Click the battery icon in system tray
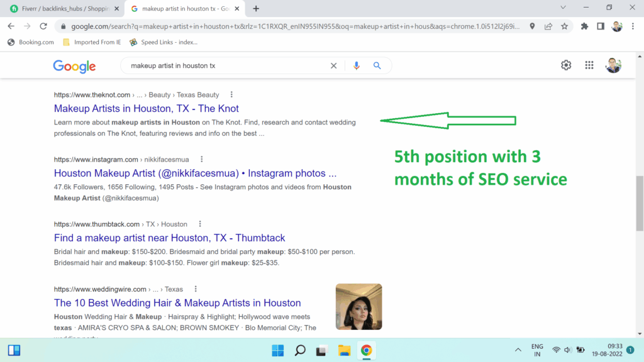 (580, 350)
